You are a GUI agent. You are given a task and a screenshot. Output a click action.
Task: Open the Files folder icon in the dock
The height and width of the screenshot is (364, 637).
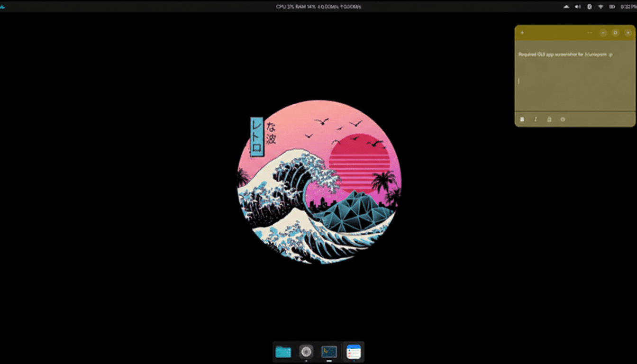(283, 352)
